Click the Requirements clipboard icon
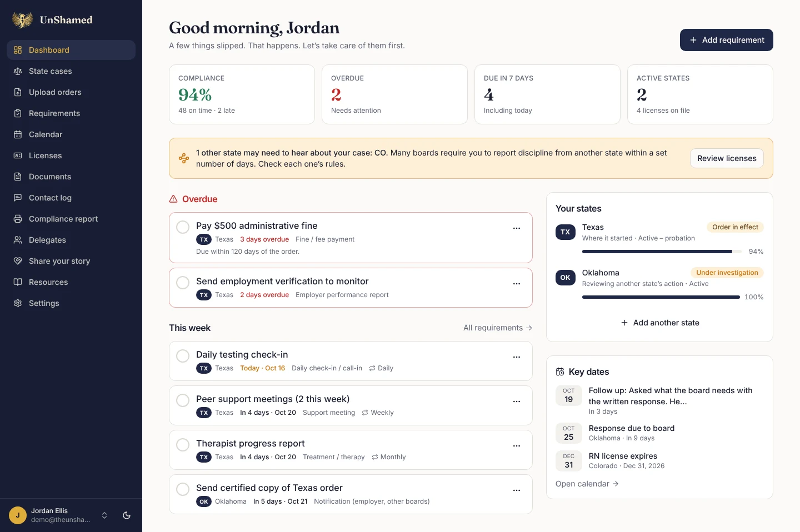Image resolution: width=800 pixels, height=532 pixels. tap(18, 113)
